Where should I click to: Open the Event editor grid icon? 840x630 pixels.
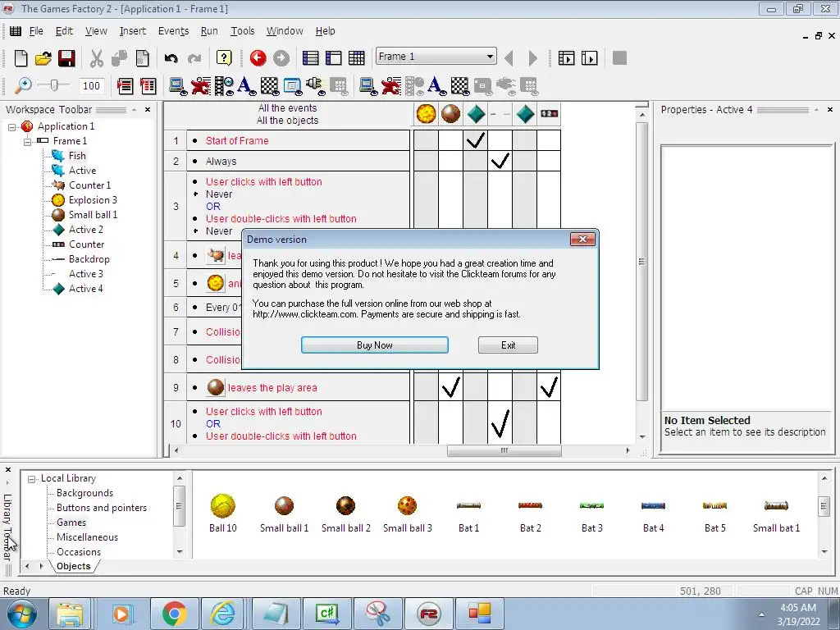tap(356, 58)
